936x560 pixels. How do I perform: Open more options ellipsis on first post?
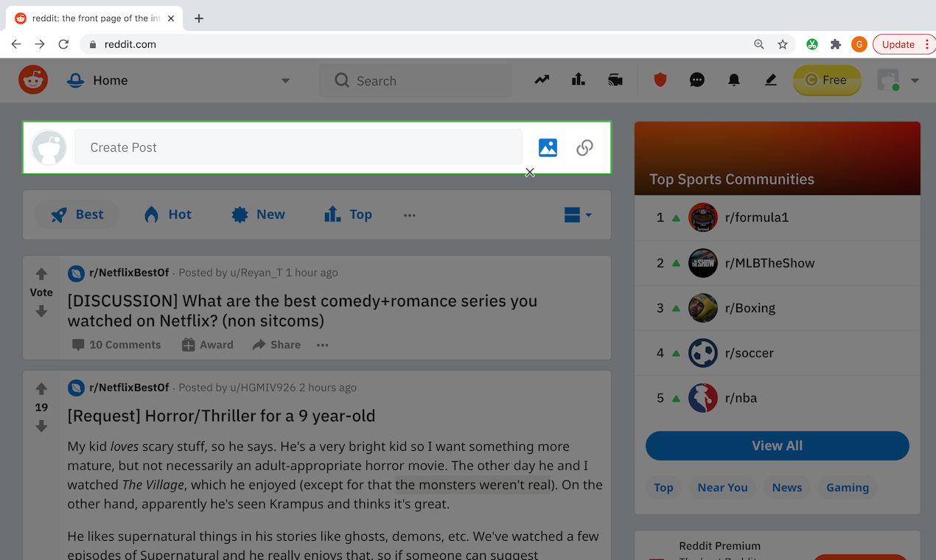click(x=323, y=345)
